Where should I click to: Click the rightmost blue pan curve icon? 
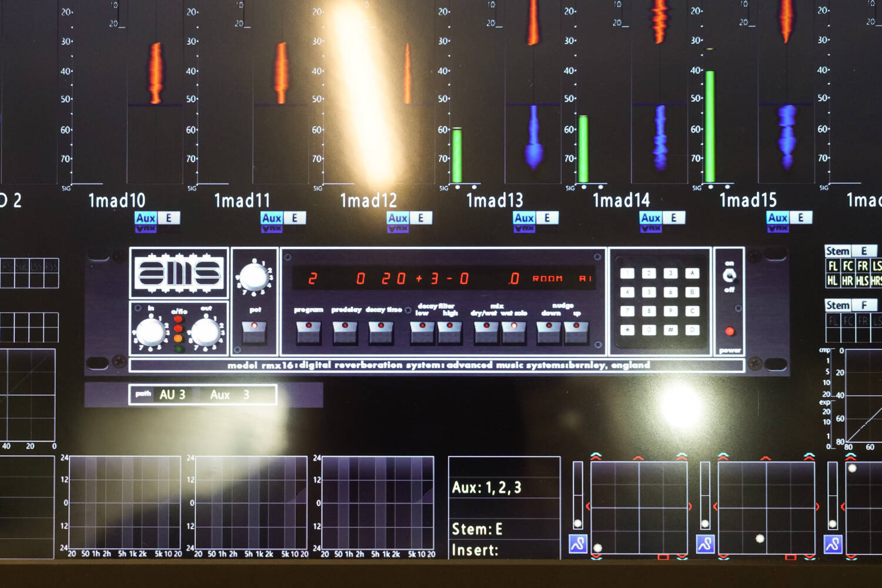click(x=833, y=544)
